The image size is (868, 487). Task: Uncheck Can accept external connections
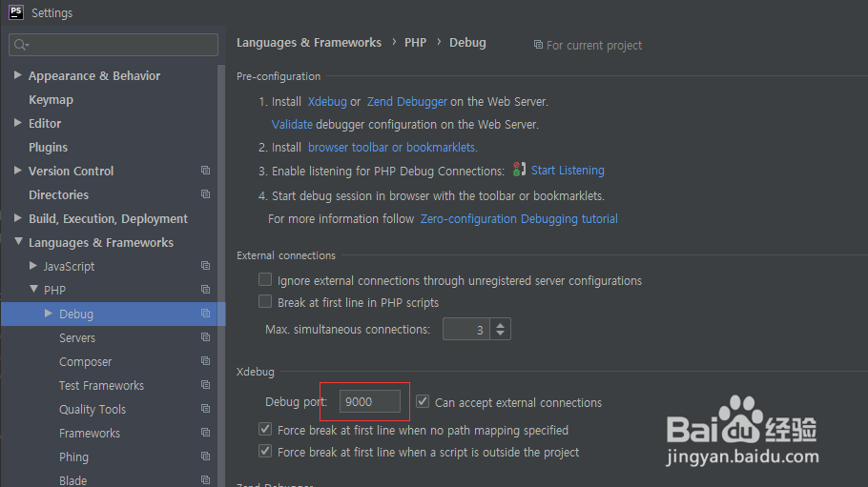point(423,401)
